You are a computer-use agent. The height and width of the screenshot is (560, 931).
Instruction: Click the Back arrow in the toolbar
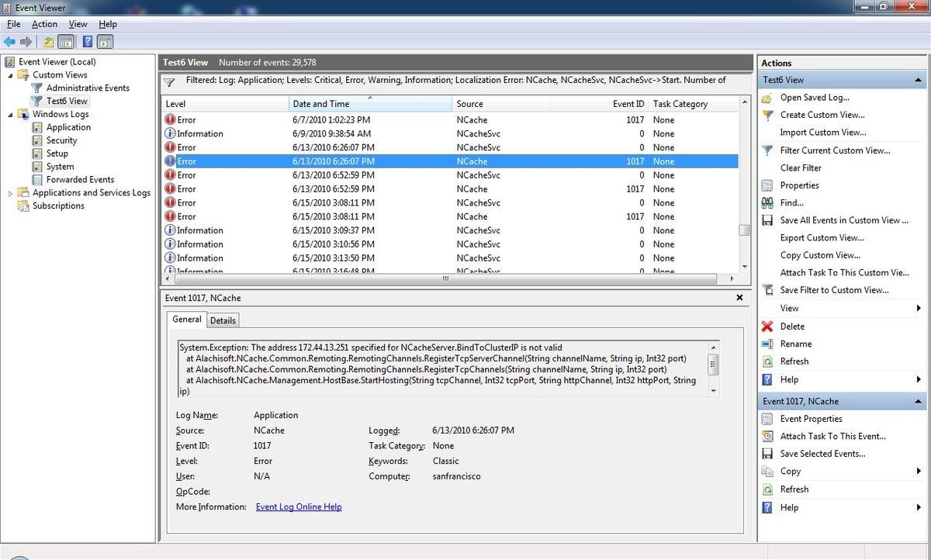click(x=9, y=42)
